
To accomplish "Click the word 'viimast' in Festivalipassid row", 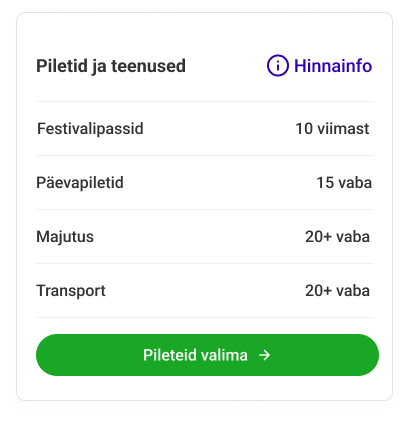I will [343, 129].
